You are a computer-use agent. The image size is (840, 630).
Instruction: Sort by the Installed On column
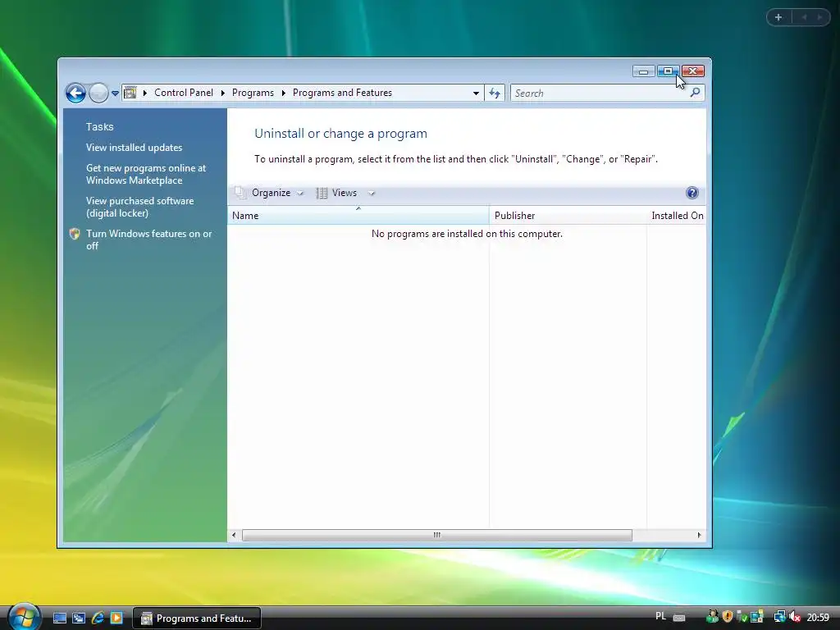(677, 216)
